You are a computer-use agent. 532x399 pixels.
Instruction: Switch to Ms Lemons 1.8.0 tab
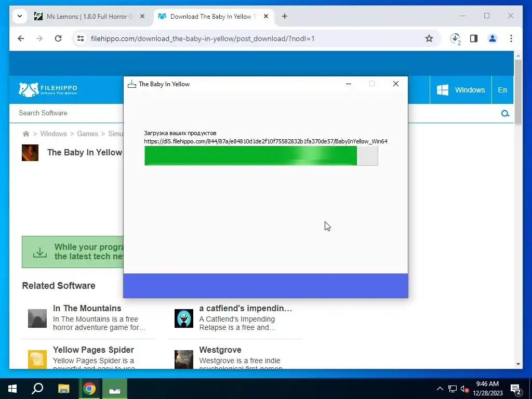[89, 16]
